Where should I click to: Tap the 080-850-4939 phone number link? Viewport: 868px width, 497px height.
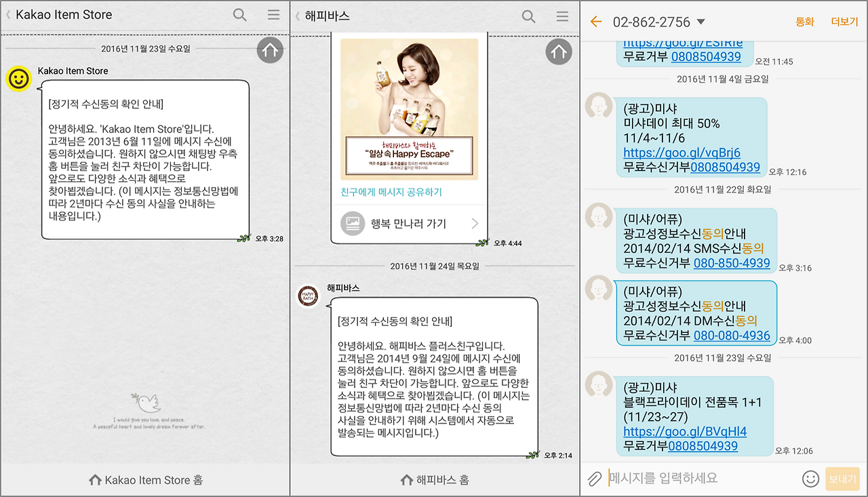[732, 263]
